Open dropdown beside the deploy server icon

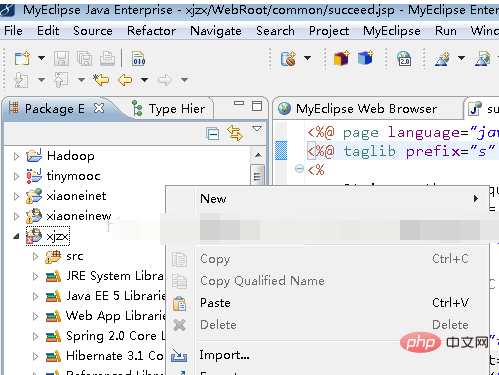pos(307,58)
